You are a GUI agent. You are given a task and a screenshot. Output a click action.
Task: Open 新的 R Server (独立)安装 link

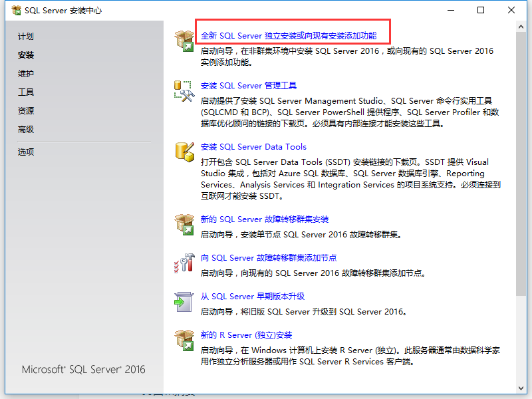(x=246, y=335)
